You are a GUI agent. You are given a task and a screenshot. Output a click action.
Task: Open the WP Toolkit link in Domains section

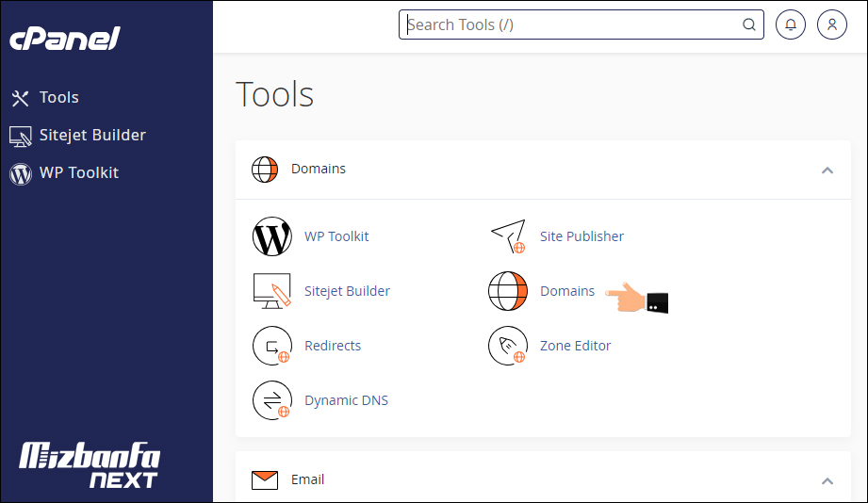[336, 236]
